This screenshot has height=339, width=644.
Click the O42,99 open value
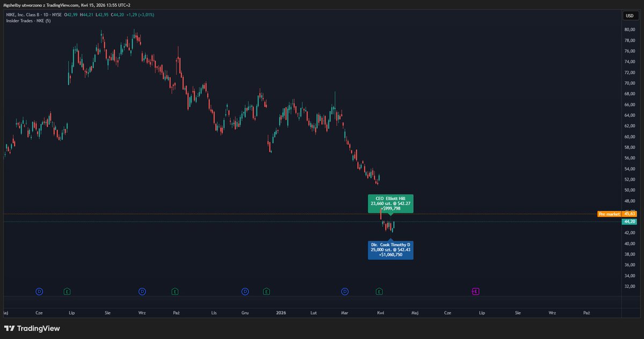[71, 15]
